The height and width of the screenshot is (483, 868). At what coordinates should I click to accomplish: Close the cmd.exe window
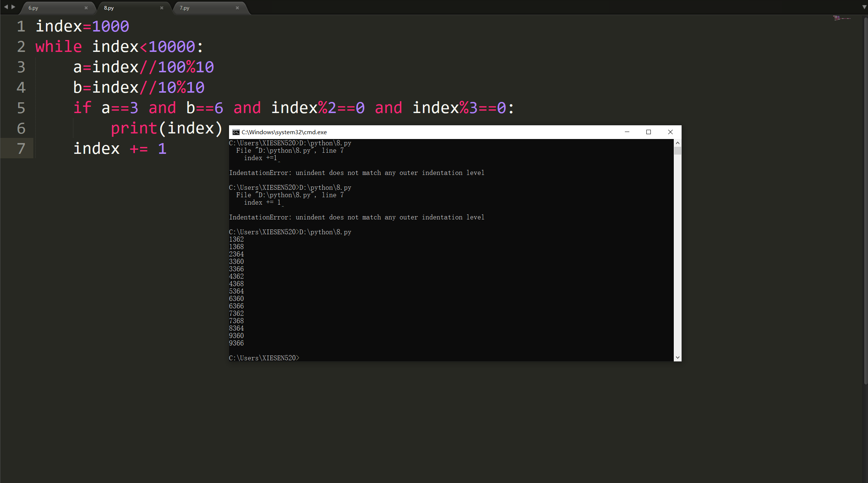670,132
